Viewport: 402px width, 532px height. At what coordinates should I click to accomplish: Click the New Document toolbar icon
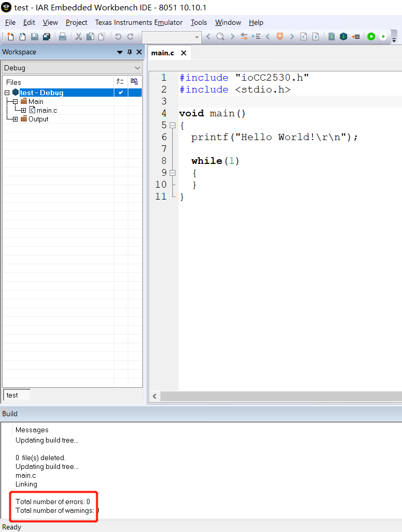(x=10, y=37)
